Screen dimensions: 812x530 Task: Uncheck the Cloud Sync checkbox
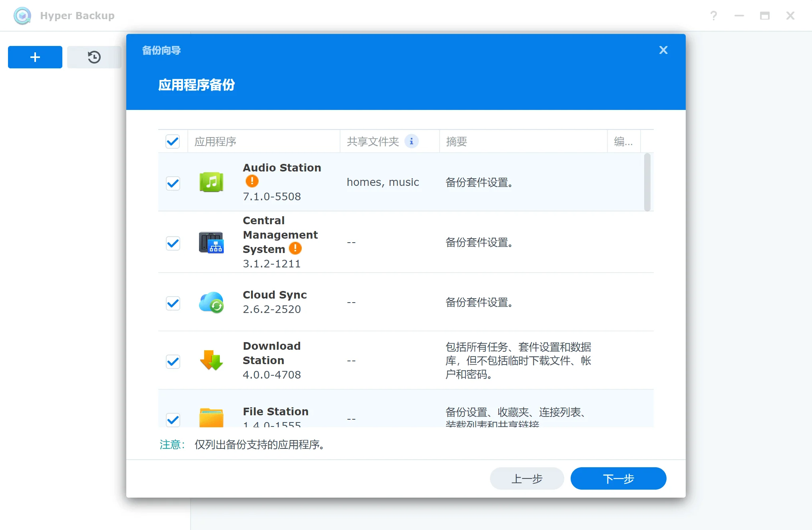[173, 303]
